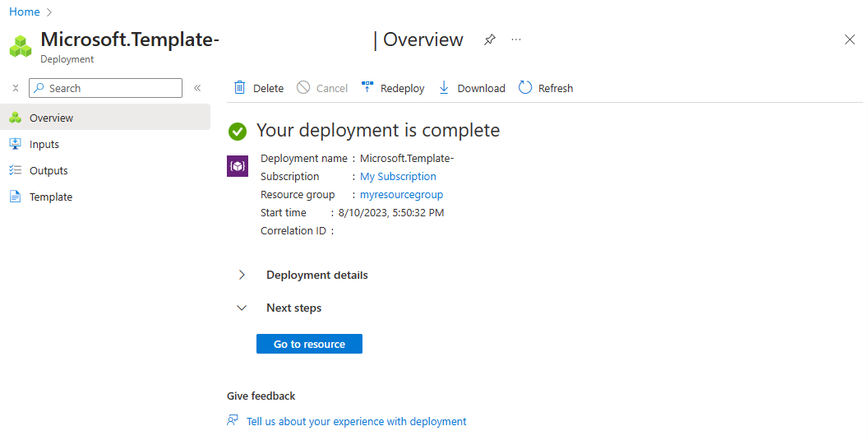868x440 pixels.
Task: Focus the sidebar Search input field
Action: coord(106,88)
